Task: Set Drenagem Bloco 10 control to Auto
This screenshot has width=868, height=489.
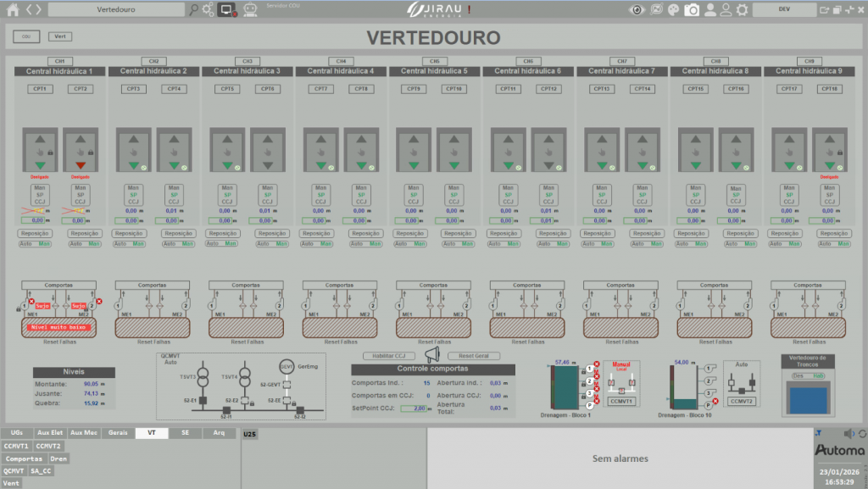Action: pyautogui.click(x=742, y=364)
